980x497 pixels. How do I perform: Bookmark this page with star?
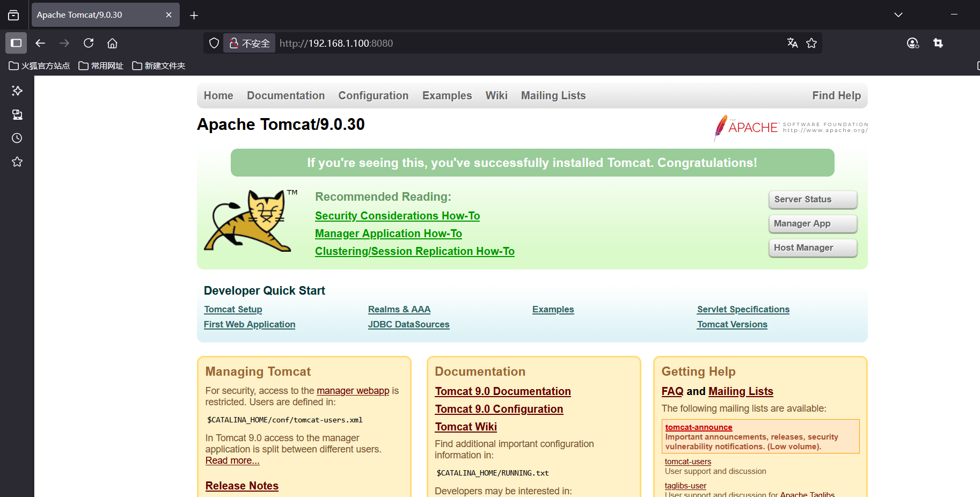[x=811, y=43]
